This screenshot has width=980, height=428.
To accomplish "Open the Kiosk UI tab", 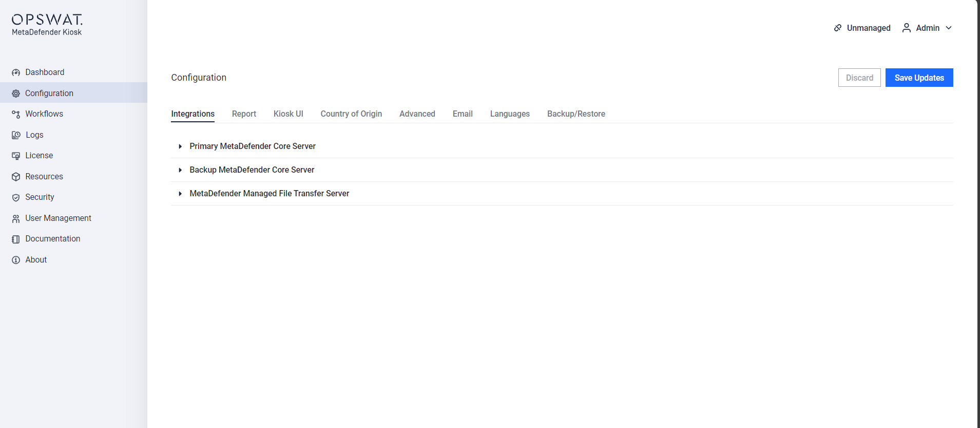I will 288,114.
